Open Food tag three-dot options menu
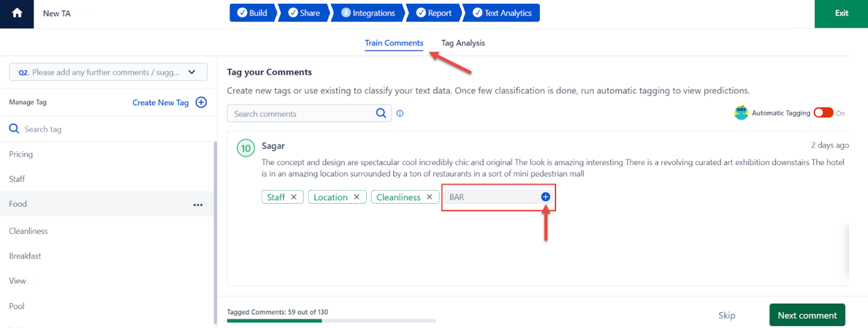This screenshot has width=868, height=328. (198, 205)
